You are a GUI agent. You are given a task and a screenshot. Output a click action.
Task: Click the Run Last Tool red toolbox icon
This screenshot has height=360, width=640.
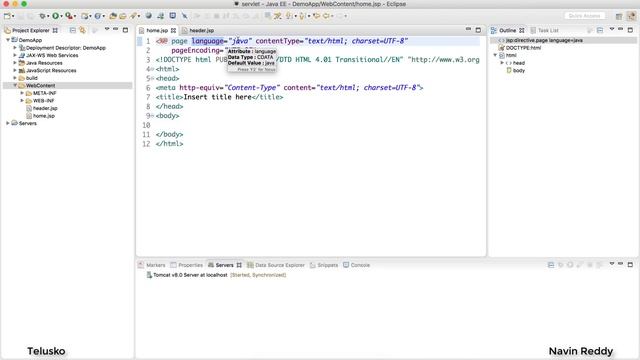69,16
